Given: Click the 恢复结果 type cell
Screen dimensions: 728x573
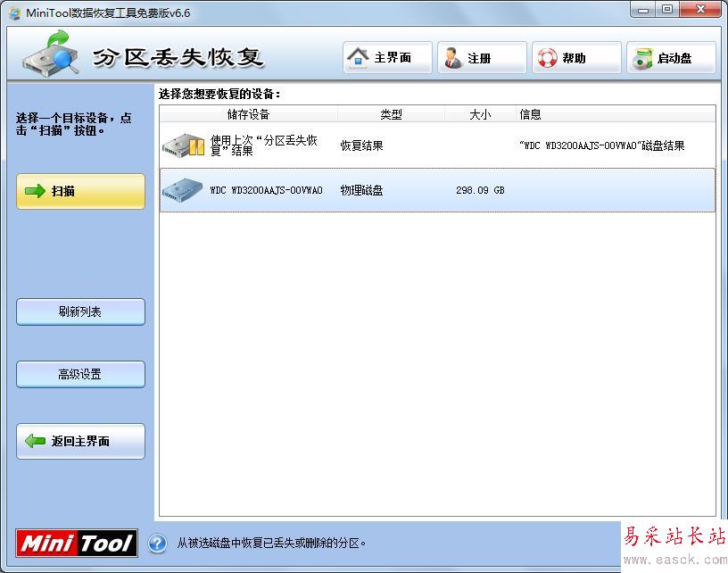Looking at the screenshot, I should coord(361,145).
